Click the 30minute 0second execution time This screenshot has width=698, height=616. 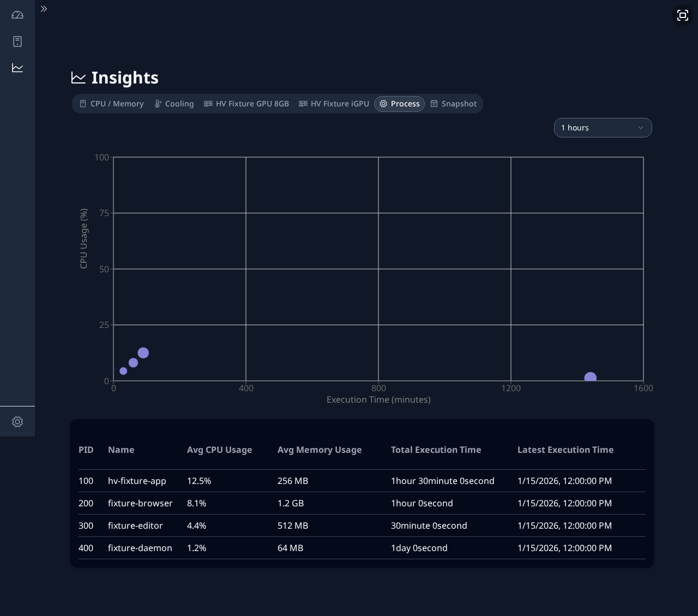(429, 526)
